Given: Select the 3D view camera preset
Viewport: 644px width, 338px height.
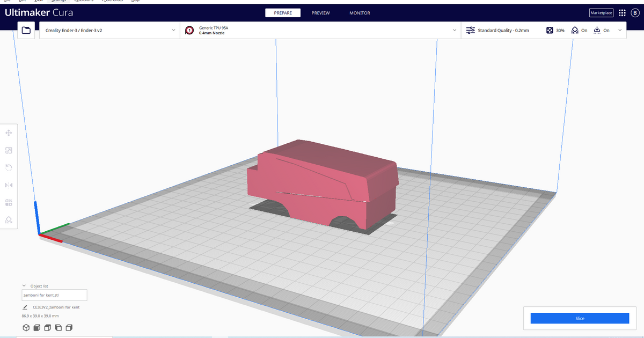Looking at the screenshot, I should [26, 327].
